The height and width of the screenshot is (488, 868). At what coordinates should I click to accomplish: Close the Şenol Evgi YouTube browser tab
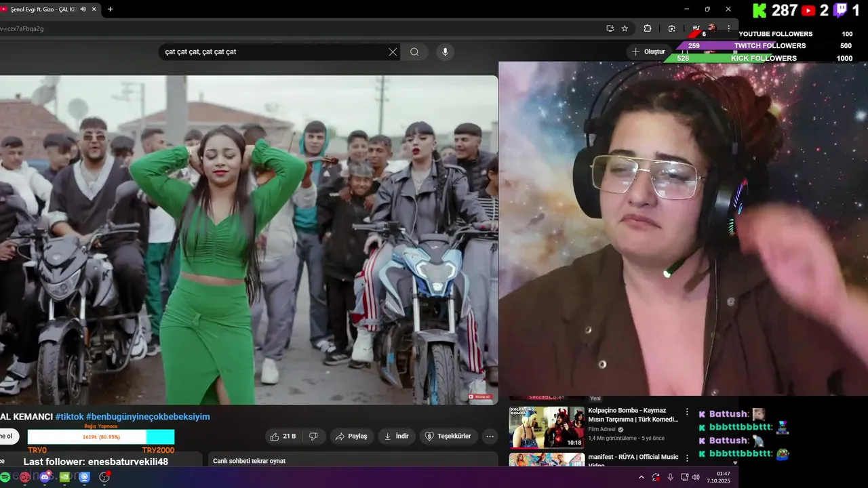tap(94, 9)
